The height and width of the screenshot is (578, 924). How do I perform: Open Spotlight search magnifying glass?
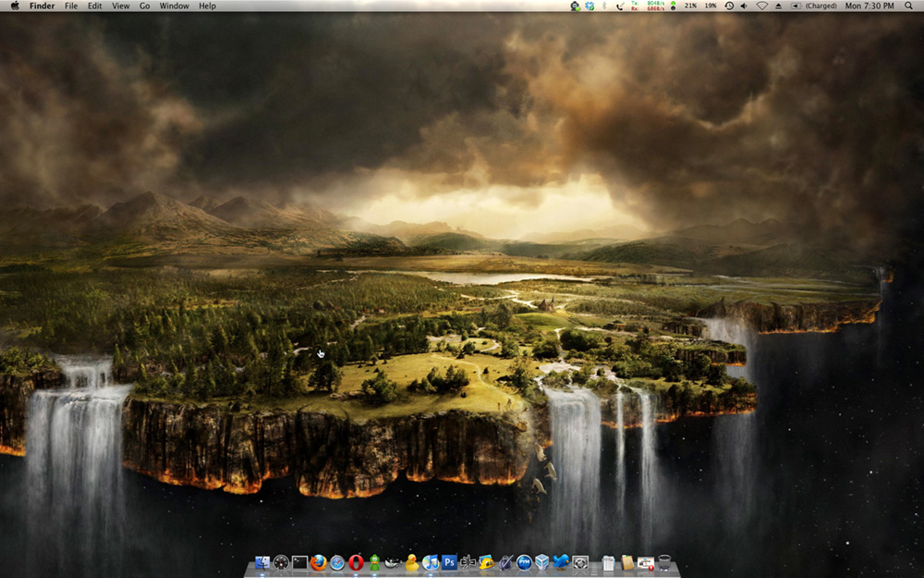909,6
